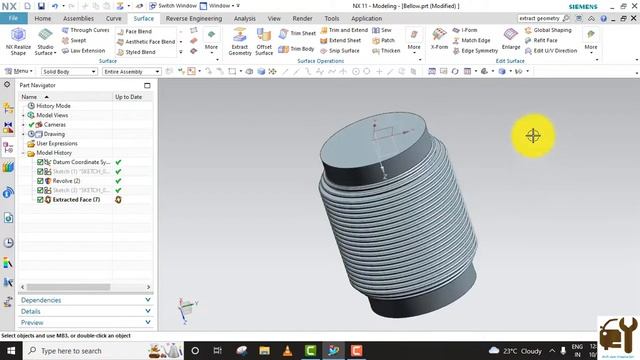Screen dimensions: 640x360
Task: Open the Solid Body selection filter dropdown
Action: (69, 71)
